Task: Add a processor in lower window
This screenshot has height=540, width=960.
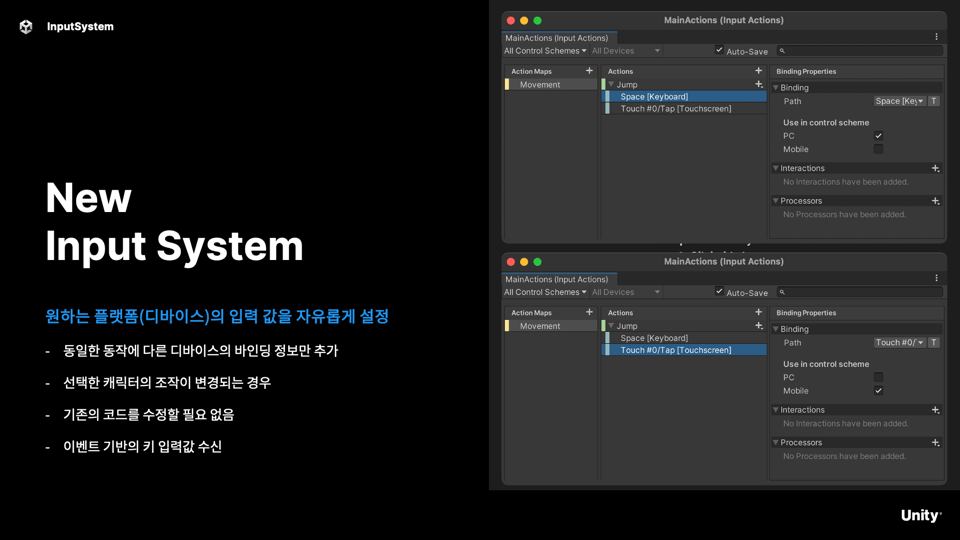Action: tap(935, 443)
